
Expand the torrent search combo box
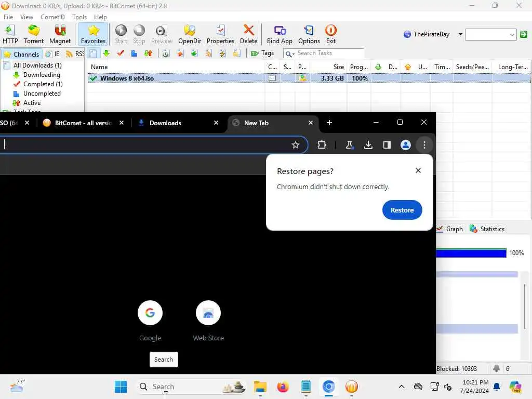point(512,34)
